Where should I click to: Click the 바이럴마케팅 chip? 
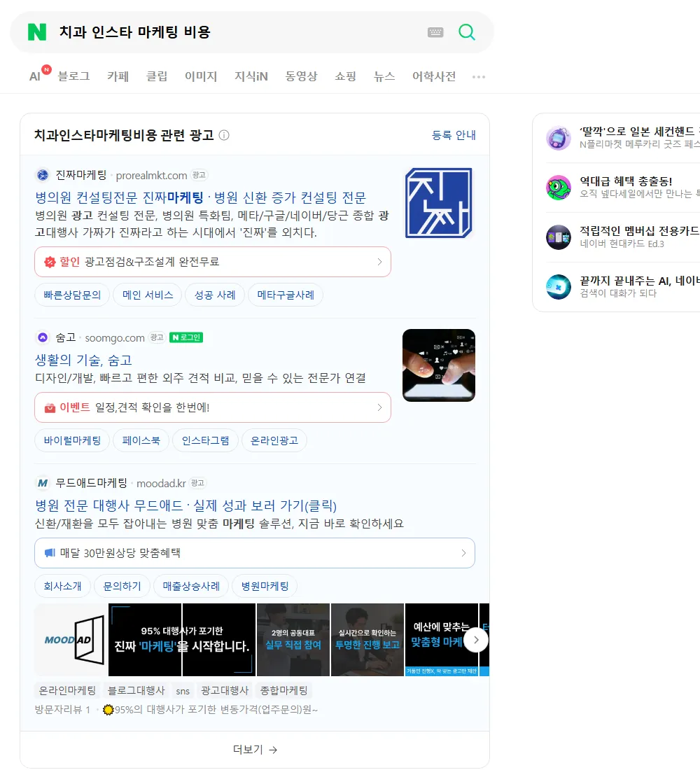(72, 440)
